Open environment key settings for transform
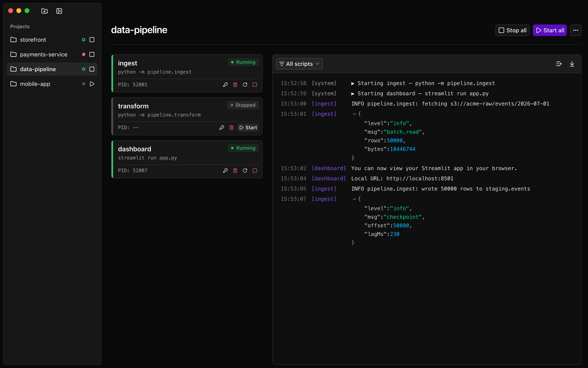The height and width of the screenshot is (368, 588). click(222, 128)
